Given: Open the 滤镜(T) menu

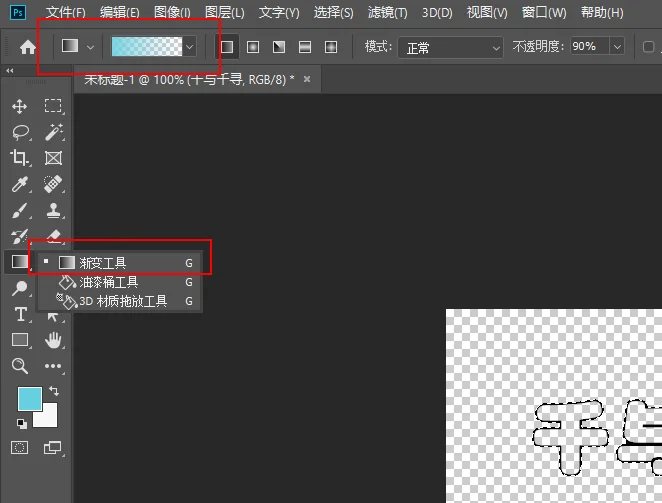Looking at the screenshot, I should pyautogui.click(x=388, y=12).
